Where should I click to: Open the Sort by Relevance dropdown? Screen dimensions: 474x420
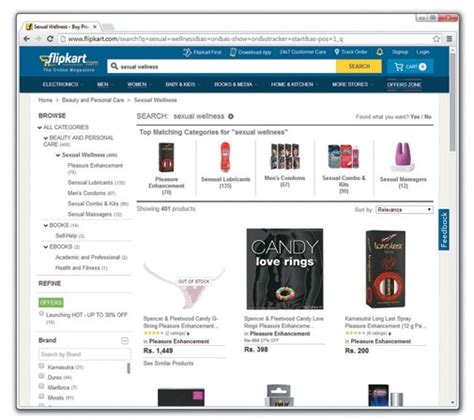(x=404, y=209)
